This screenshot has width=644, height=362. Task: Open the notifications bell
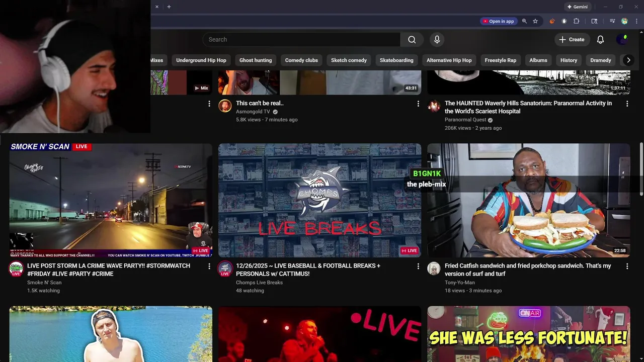point(600,40)
